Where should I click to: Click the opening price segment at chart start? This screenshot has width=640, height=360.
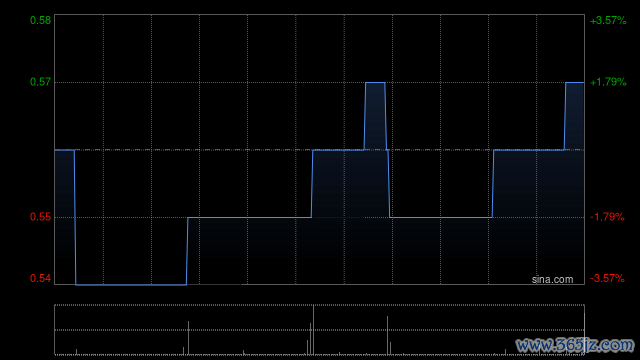64,150
